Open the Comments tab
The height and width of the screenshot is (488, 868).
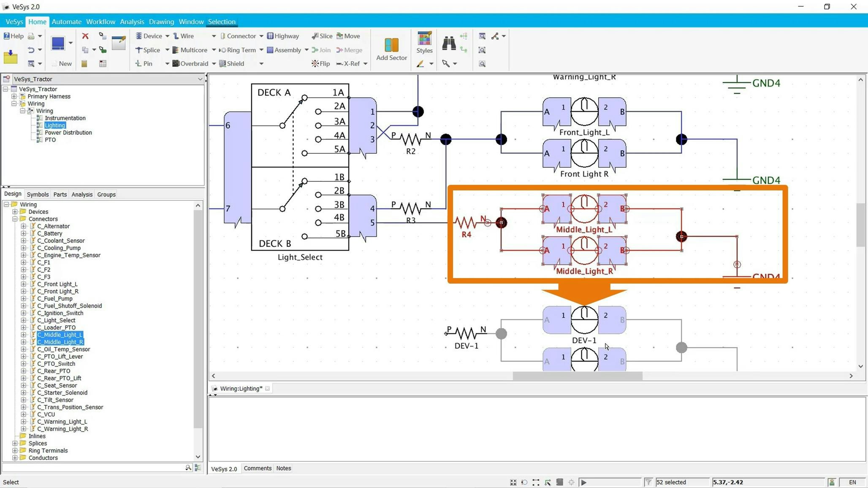[x=258, y=468]
